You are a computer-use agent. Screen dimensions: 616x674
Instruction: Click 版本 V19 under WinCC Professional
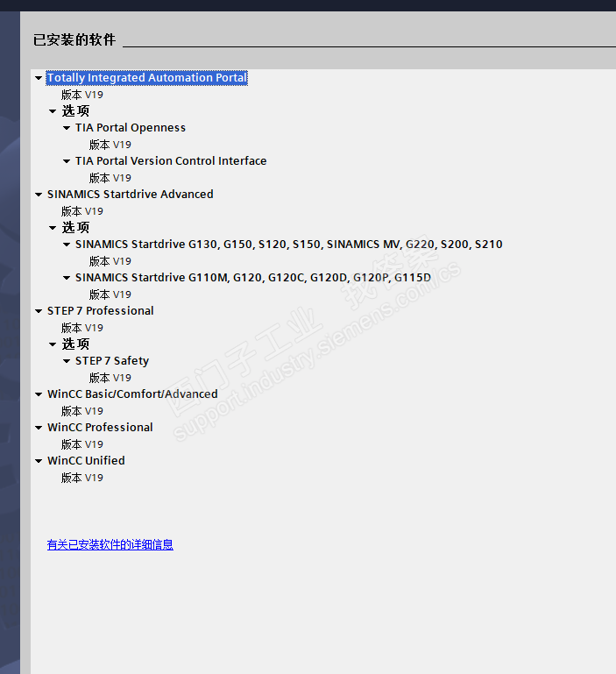pyautogui.click(x=82, y=444)
